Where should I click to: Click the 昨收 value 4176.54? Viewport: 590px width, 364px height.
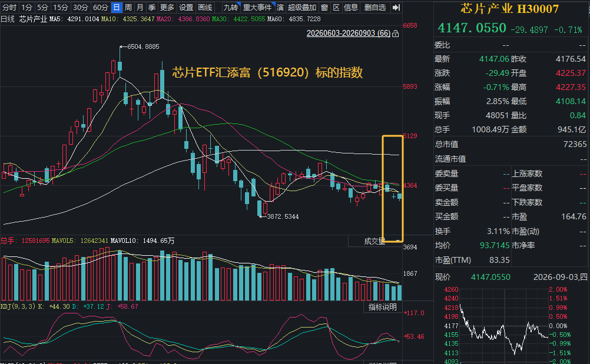tap(571, 59)
